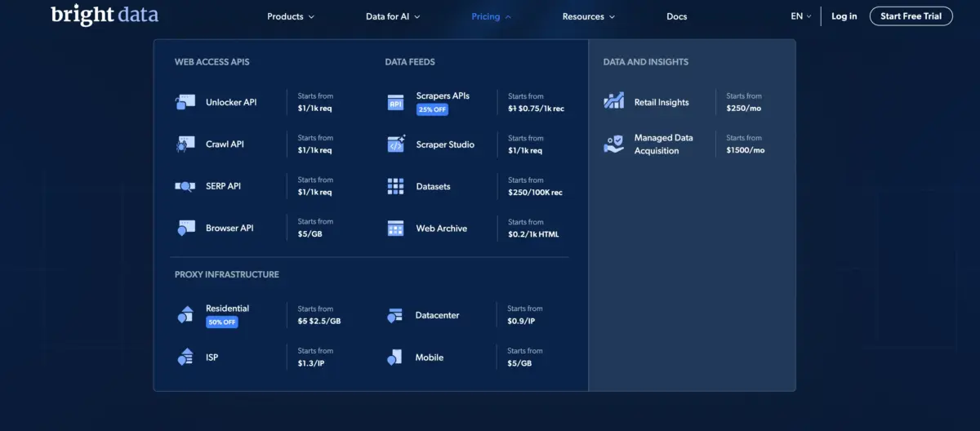Click the 25% OFF badge under Scrapers APIs
Screen dimensions: 980x431
click(x=432, y=109)
